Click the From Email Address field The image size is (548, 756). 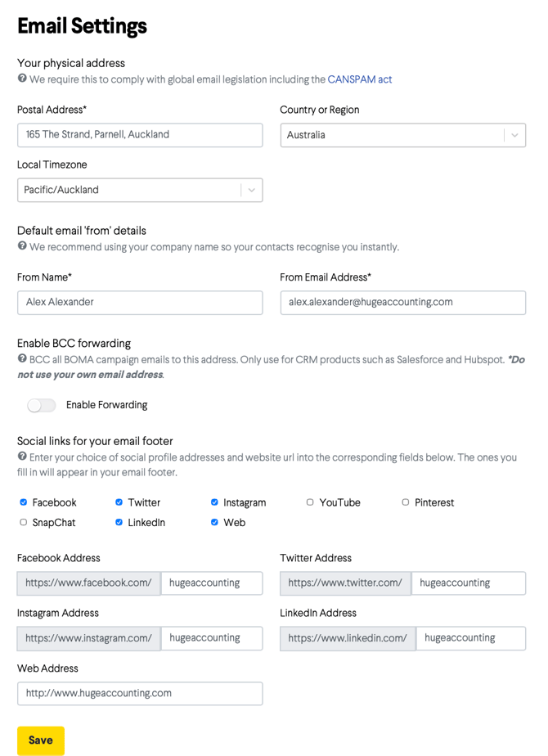point(402,303)
